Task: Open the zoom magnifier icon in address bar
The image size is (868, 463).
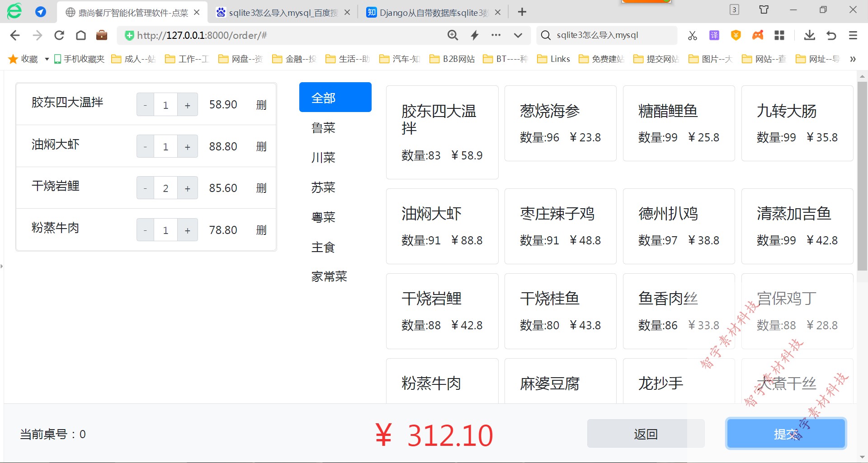Action: [453, 35]
